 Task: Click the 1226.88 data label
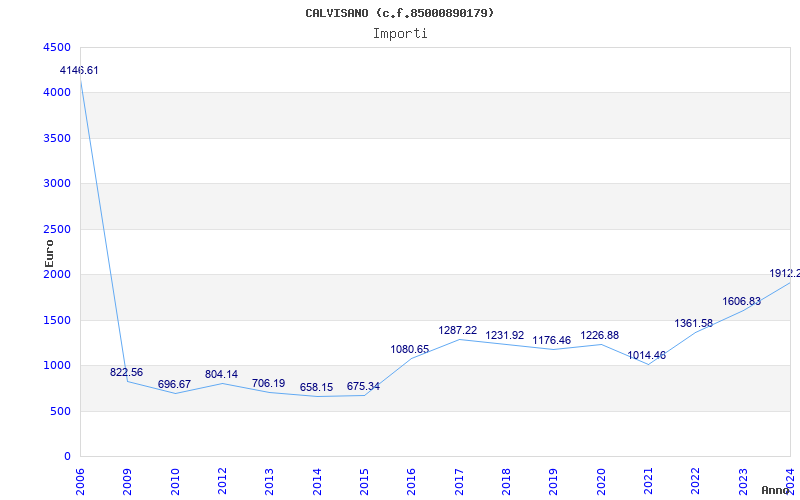[599, 336]
